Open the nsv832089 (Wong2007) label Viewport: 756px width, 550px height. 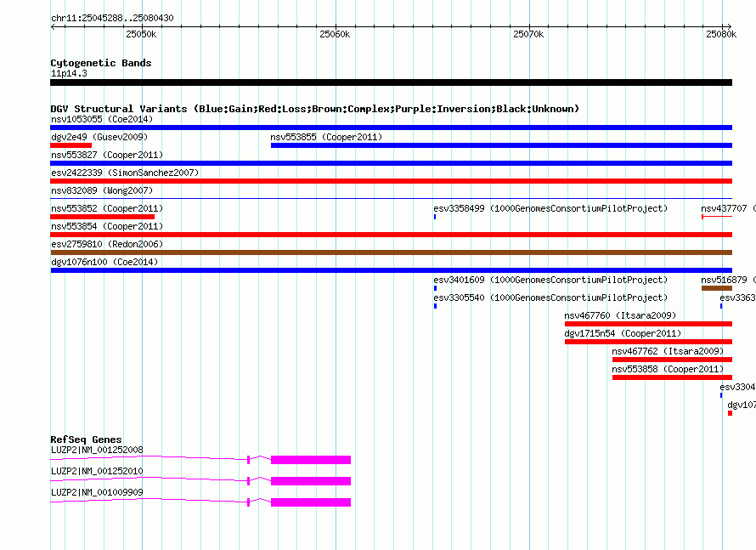point(102,190)
